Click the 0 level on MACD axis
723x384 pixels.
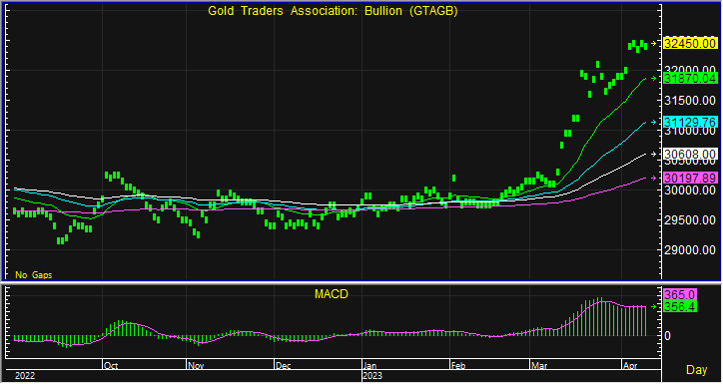(x=667, y=336)
